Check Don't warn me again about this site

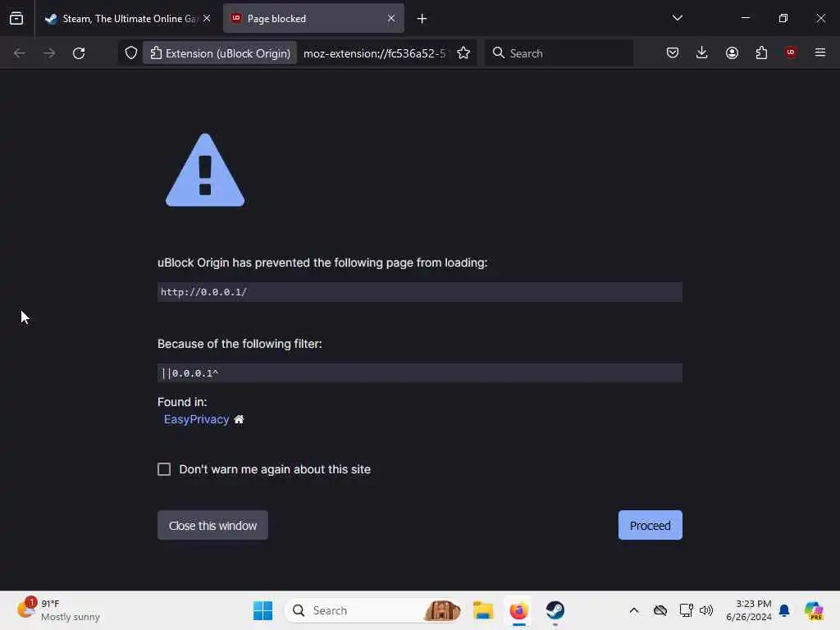click(164, 469)
